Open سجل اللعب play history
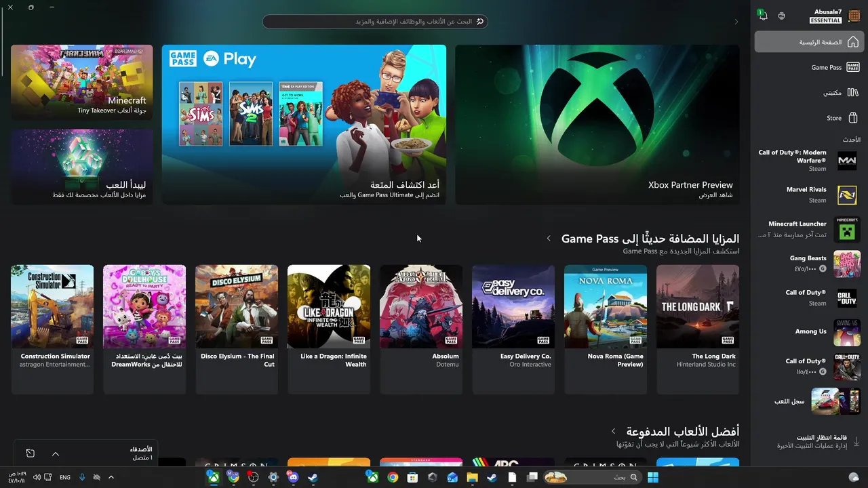Screen dimensions: 868x488 point(808,401)
